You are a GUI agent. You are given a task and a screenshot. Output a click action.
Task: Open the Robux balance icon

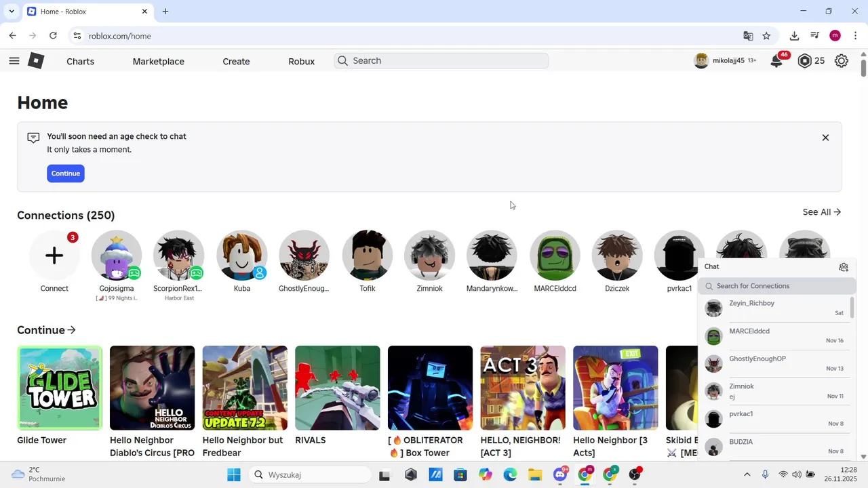[x=805, y=61]
